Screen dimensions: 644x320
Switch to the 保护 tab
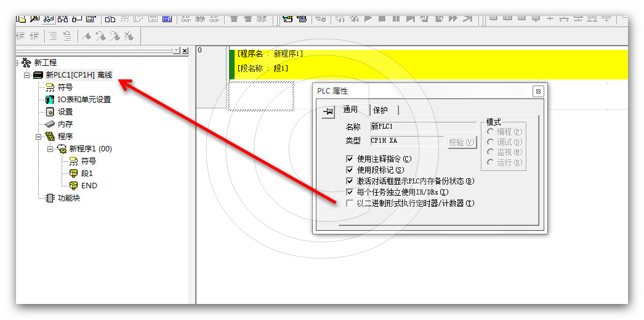[x=380, y=110]
